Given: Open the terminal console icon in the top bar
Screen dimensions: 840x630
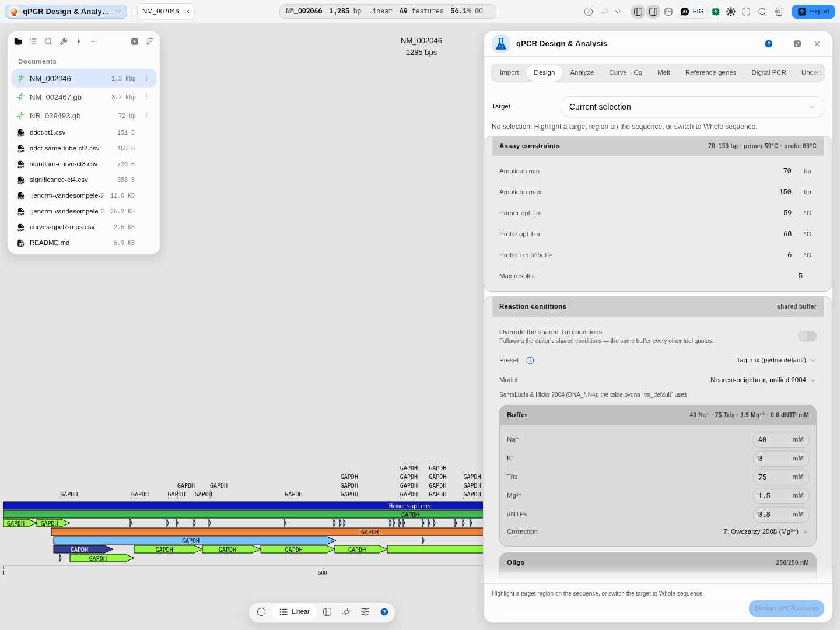Looking at the screenshot, I should pyautogui.click(x=668, y=12).
